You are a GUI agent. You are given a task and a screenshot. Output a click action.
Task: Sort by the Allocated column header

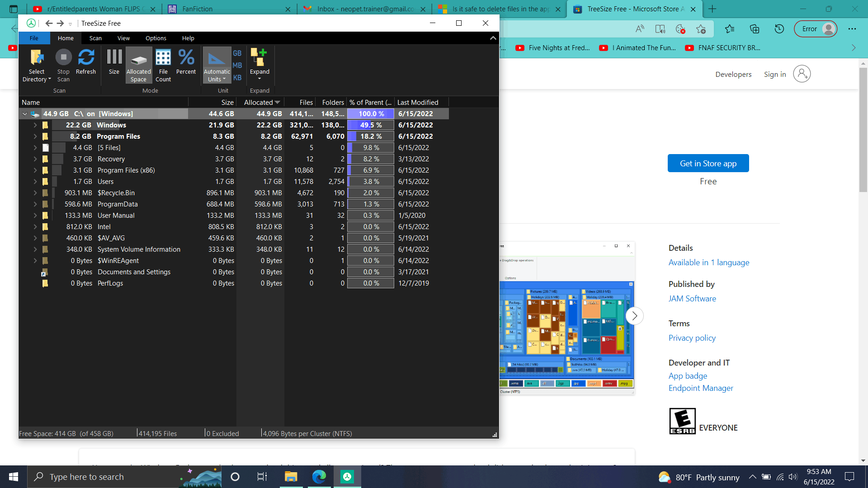[x=261, y=103]
